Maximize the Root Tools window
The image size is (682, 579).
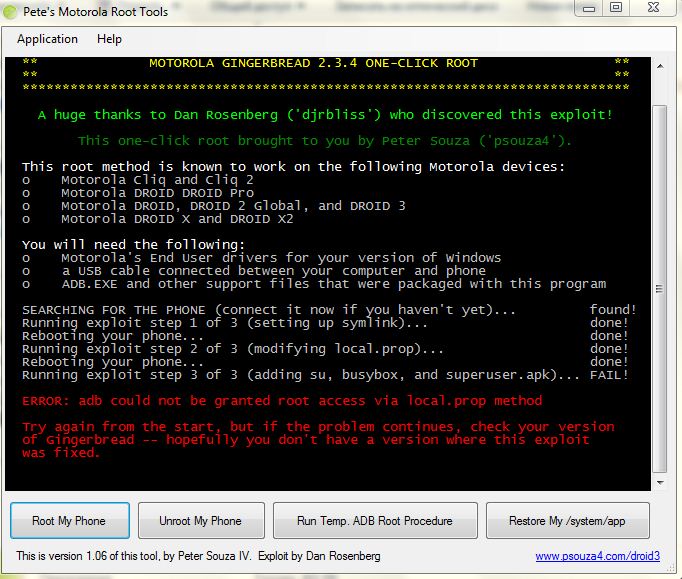pos(615,8)
